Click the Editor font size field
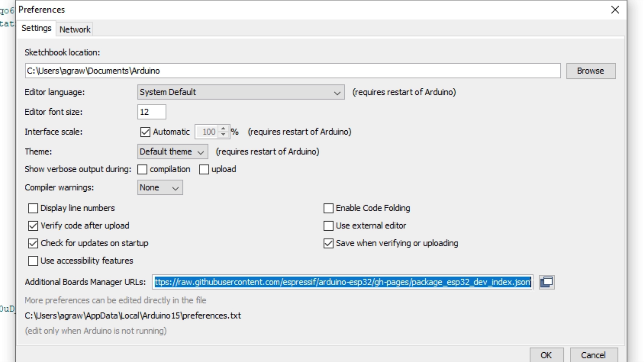This screenshot has width=644, height=362. [x=152, y=112]
